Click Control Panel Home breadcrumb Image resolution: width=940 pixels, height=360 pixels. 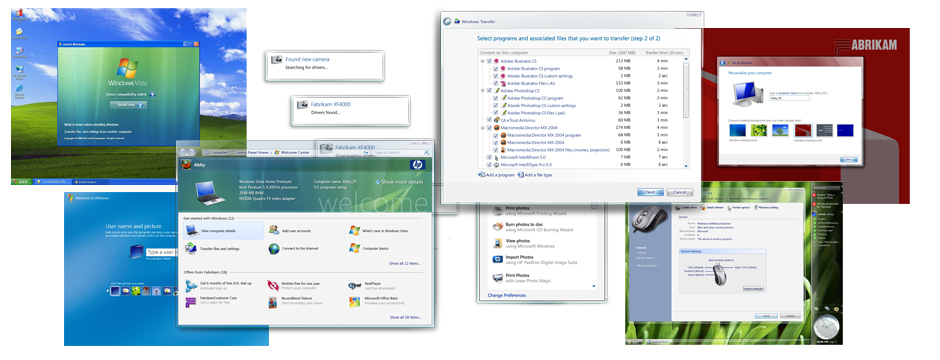point(251,153)
